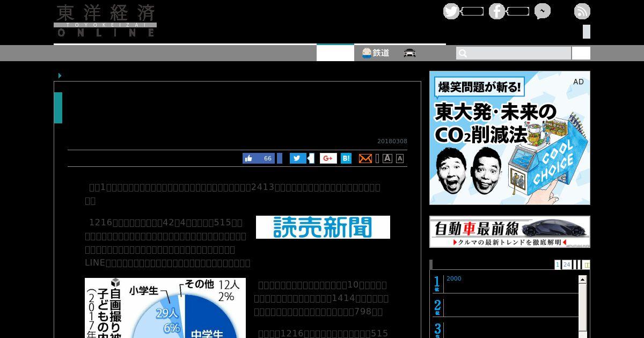This screenshot has width=644, height=338.
Task: Select the ranking tab labeled 24
Action: (x=566, y=264)
